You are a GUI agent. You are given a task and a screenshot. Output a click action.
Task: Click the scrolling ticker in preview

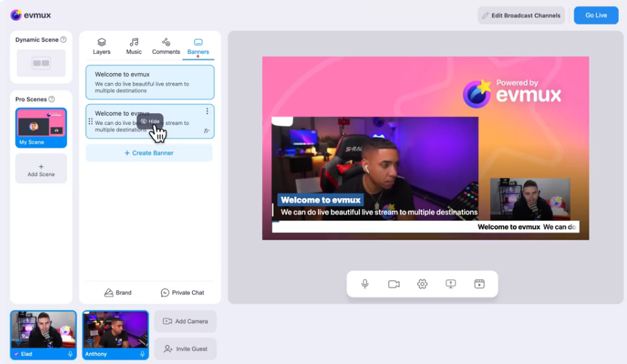(x=425, y=227)
